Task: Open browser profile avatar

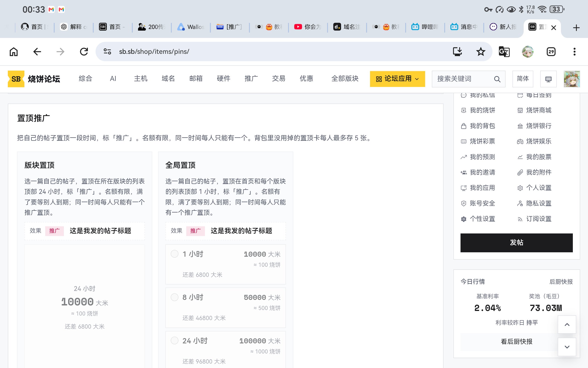Action: point(528,52)
